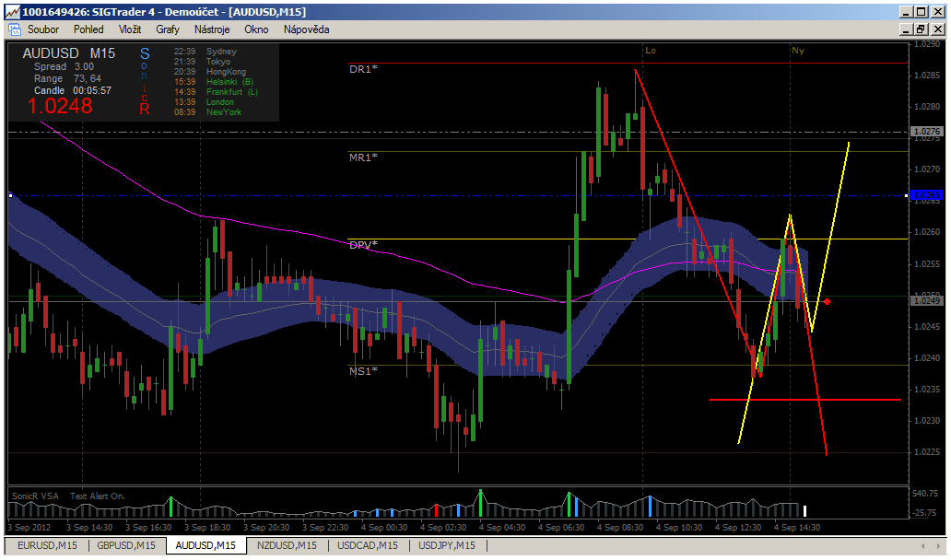Select the AUDUSD,M15 chart tab
This screenshot has width=951, height=560.
(205, 545)
